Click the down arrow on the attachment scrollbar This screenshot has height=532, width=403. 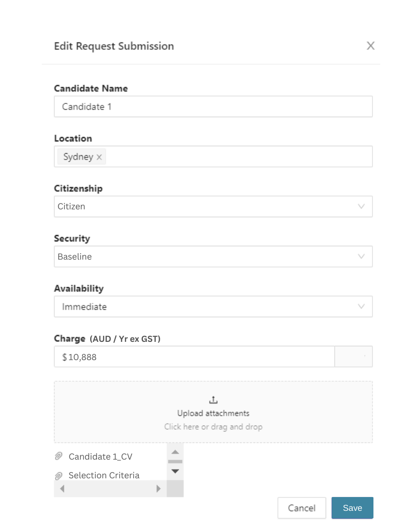pos(175,471)
